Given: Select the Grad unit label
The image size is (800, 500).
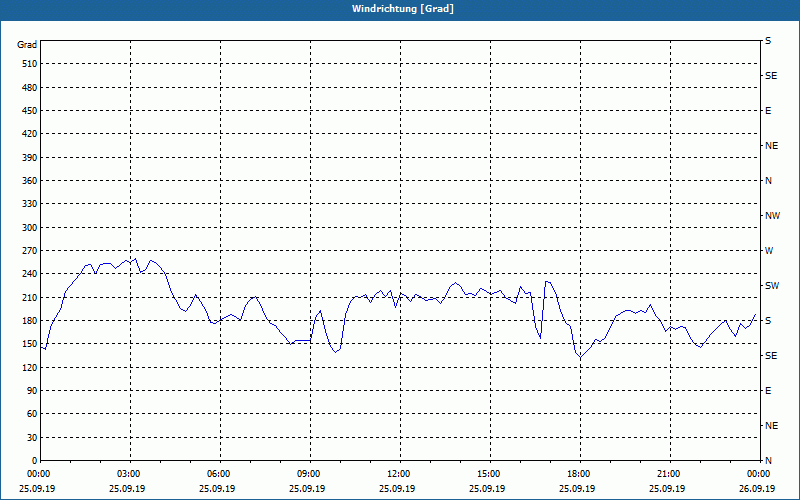Looking at the screenshot, I should pyautogui.click(x=27, y=45).
